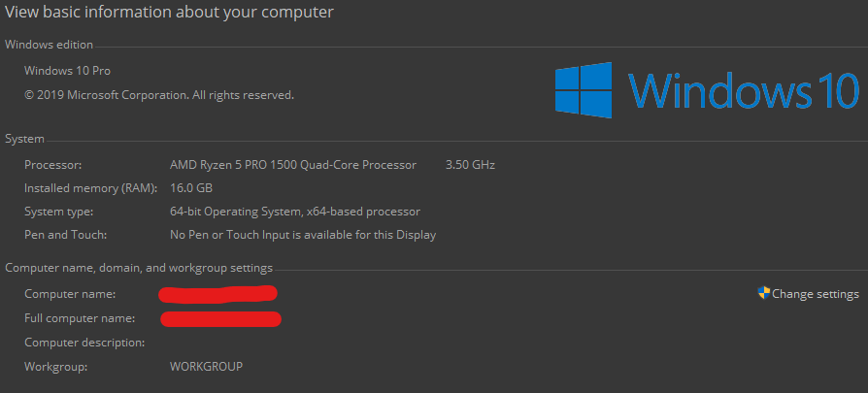The image size is (868, 393).
Task: Select the WORKGROUP value text
Action: [207, 367]
